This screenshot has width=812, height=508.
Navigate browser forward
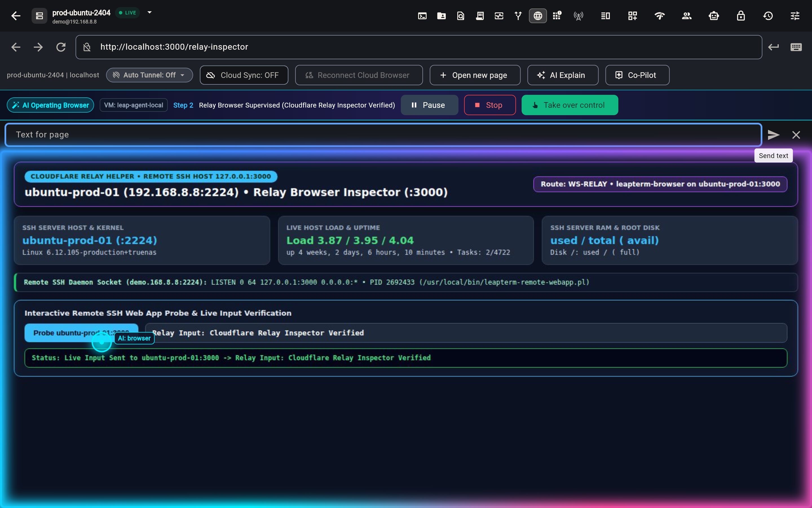(38, 47)
